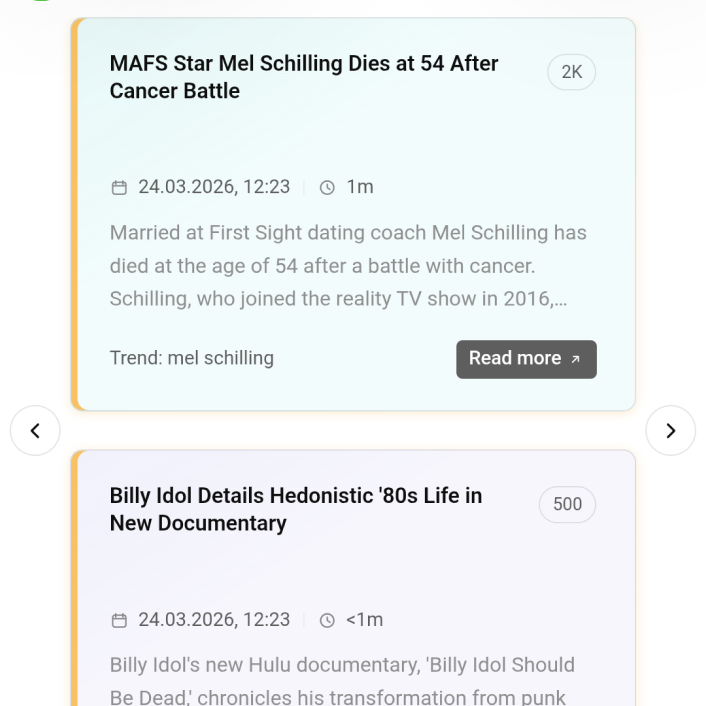Advance carousel with the right chevron
The width and height of the screenshot is (706, 706).
pyautogui.click(x=670, y=431)
